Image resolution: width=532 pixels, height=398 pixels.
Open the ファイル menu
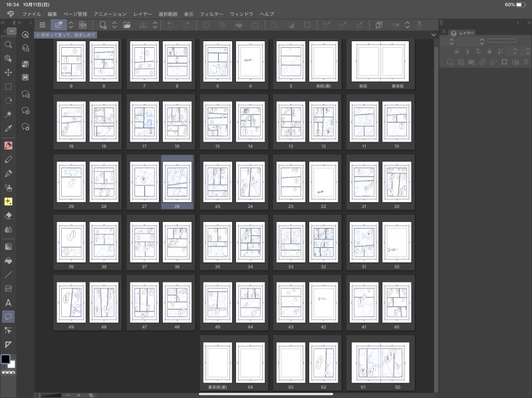[31, 14]
